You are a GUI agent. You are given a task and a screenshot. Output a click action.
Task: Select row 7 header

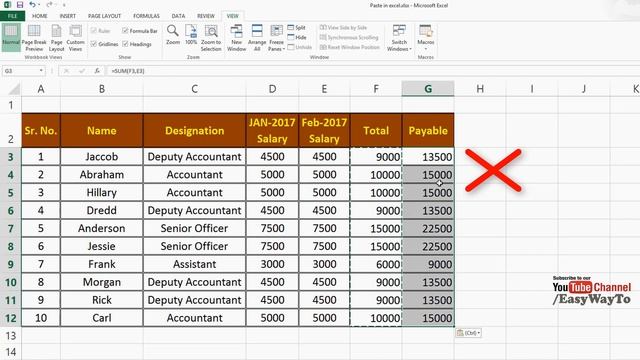pyautogui.click(x=11, y=228)
